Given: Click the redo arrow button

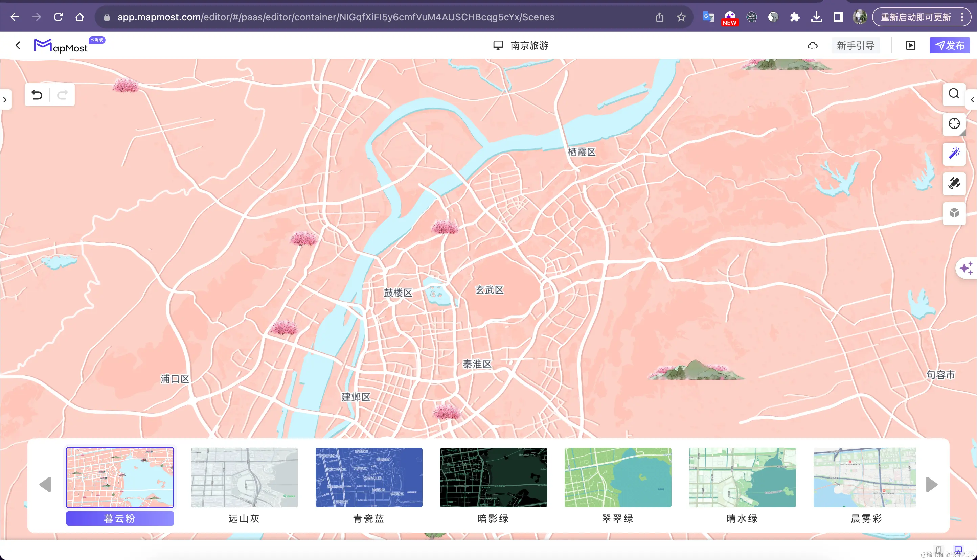Looking at the screenshot, I should 63,95.
